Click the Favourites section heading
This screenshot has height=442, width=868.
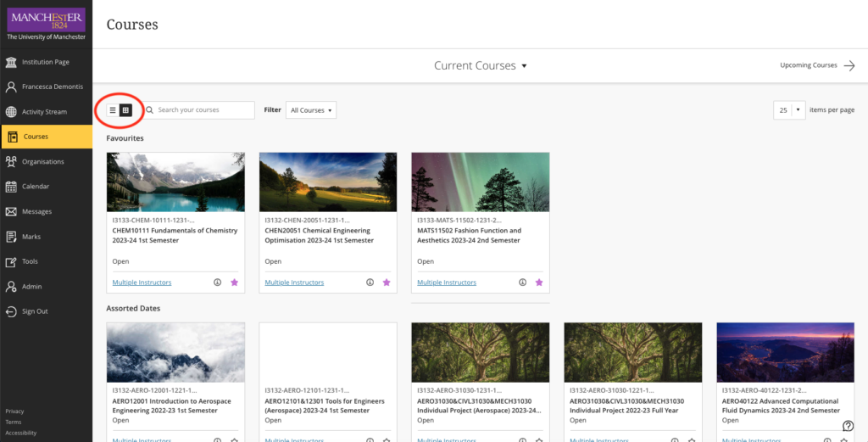[x=125, y=138]
